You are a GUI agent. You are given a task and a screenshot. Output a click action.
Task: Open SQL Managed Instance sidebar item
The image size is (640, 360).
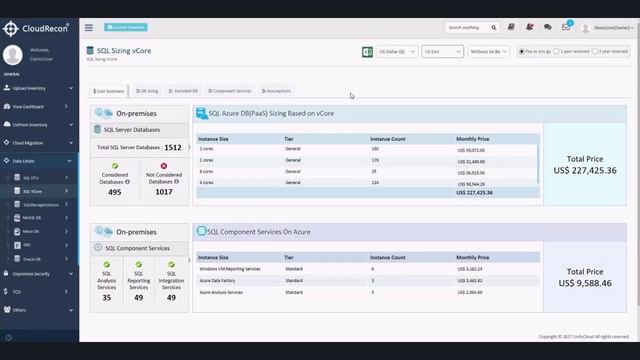[x=40, y=204]
